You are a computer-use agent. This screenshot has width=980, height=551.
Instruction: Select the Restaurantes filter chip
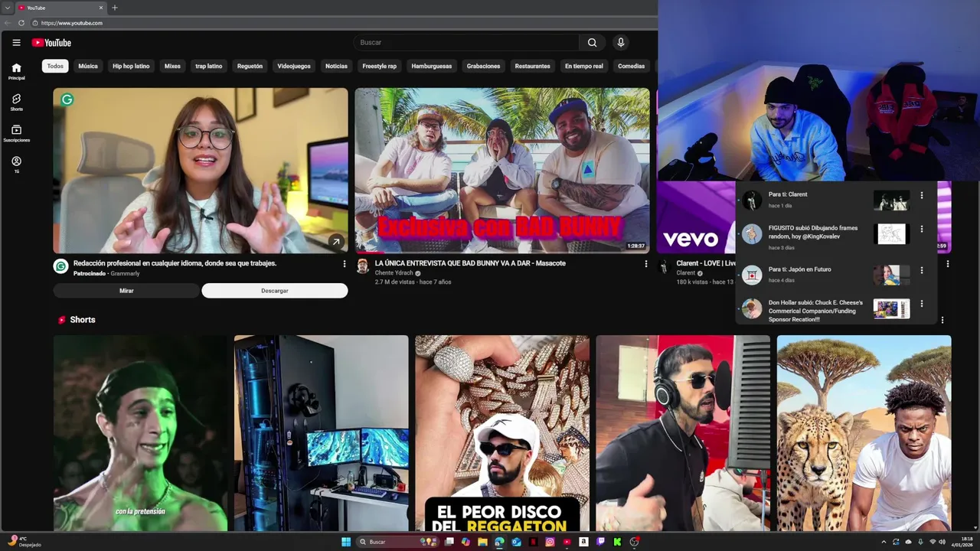(x=532, y=67)
